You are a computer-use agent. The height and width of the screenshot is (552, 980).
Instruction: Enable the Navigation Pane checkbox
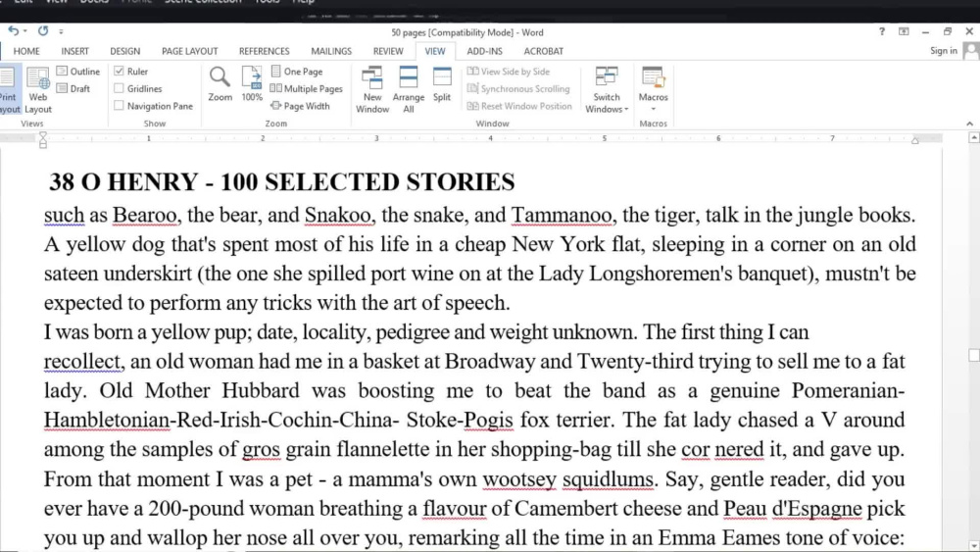point(119,106)
